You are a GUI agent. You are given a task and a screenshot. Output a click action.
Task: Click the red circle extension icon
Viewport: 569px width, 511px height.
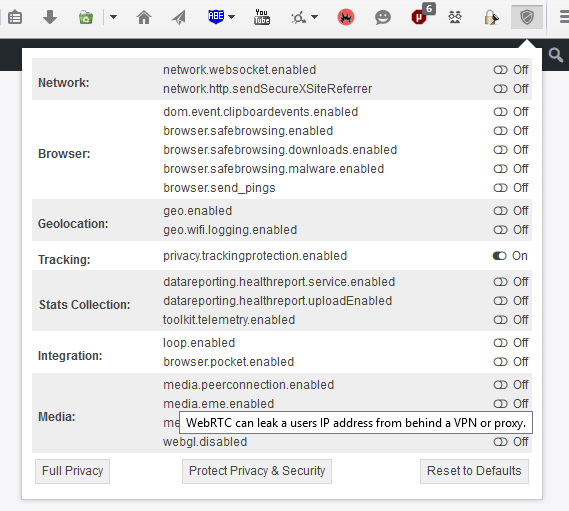point(345,17)
